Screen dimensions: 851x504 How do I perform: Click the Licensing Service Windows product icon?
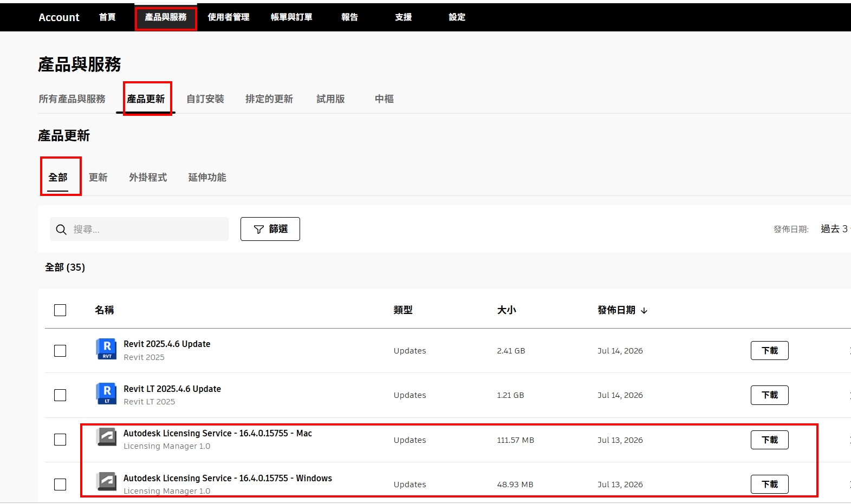point(106,482)
